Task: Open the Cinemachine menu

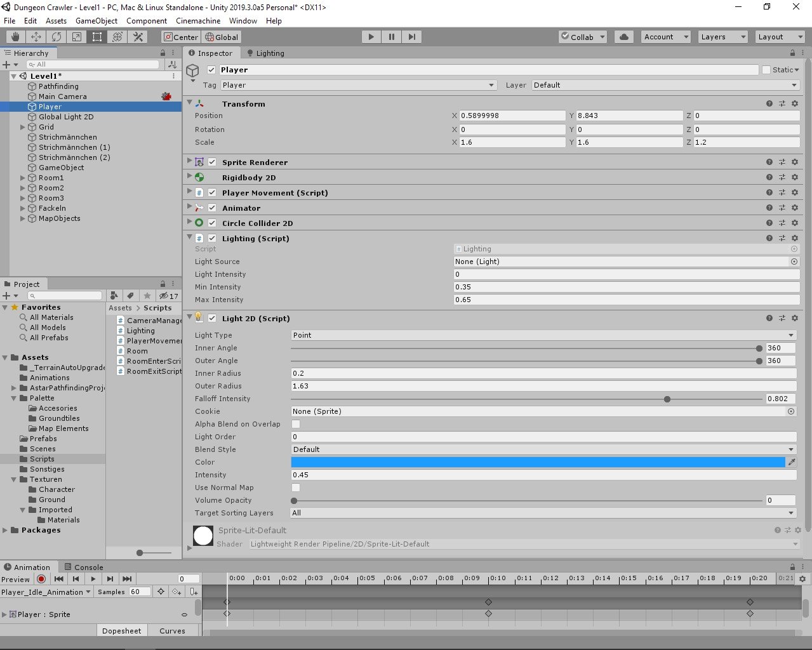Action: click(198, 20)
